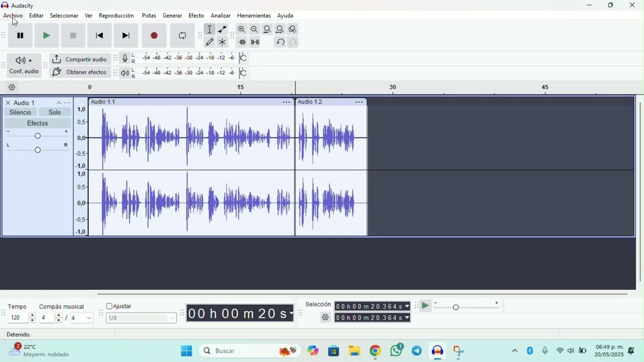Click the Zoom Toggle icon
The height and width of the screenshot is (362, 644).
click(293, 29)
